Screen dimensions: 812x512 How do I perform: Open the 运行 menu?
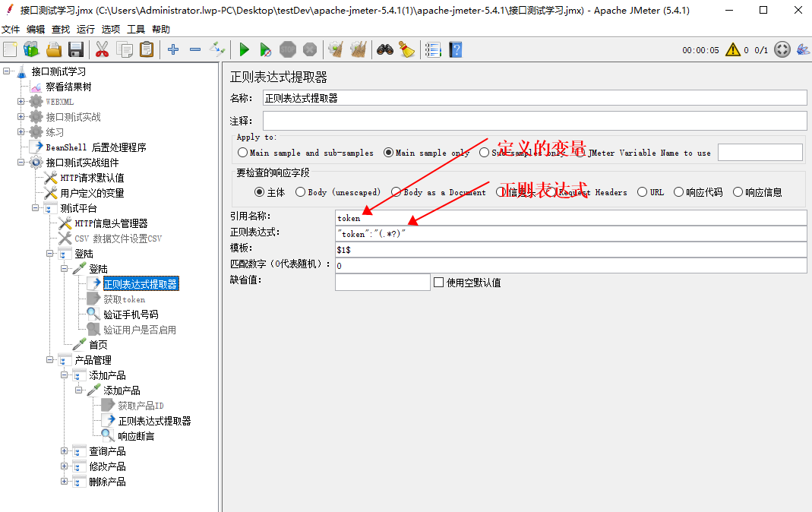[85, 30]
